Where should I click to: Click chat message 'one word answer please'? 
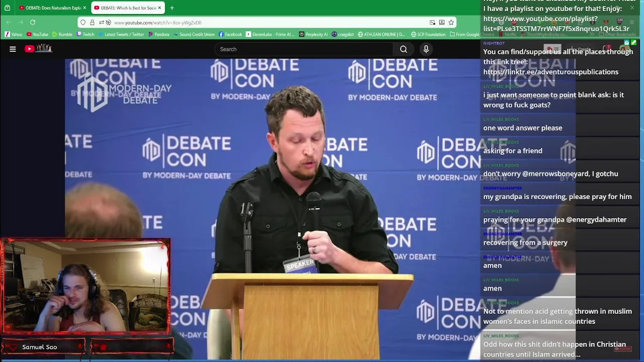[523, 128]
